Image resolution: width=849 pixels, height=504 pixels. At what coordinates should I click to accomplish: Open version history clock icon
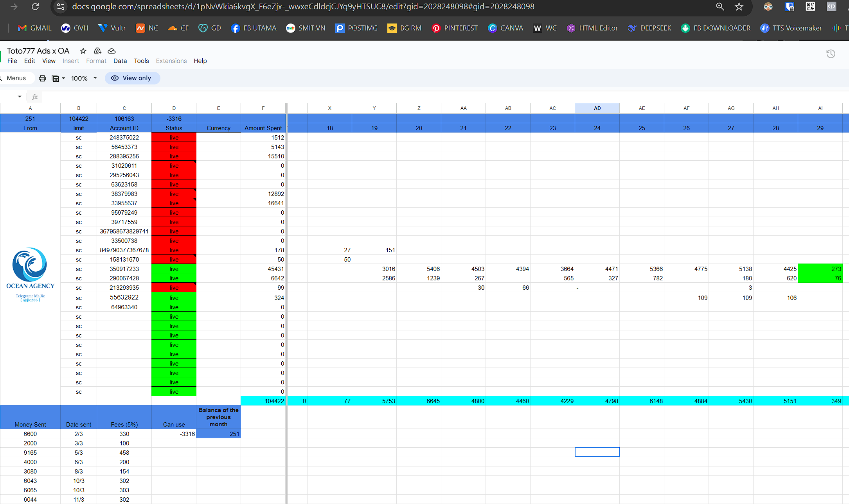(x=831, y=54)
